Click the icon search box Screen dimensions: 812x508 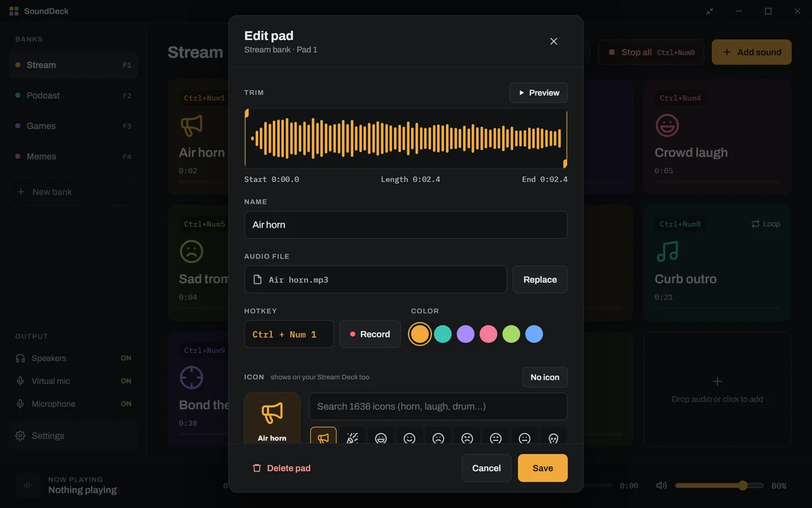pos(438,406)
